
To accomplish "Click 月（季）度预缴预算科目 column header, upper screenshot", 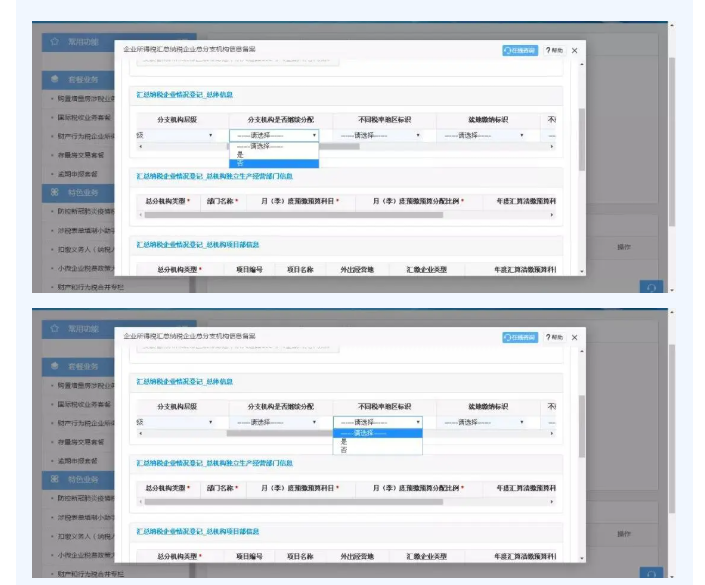I will pos(298,201).
